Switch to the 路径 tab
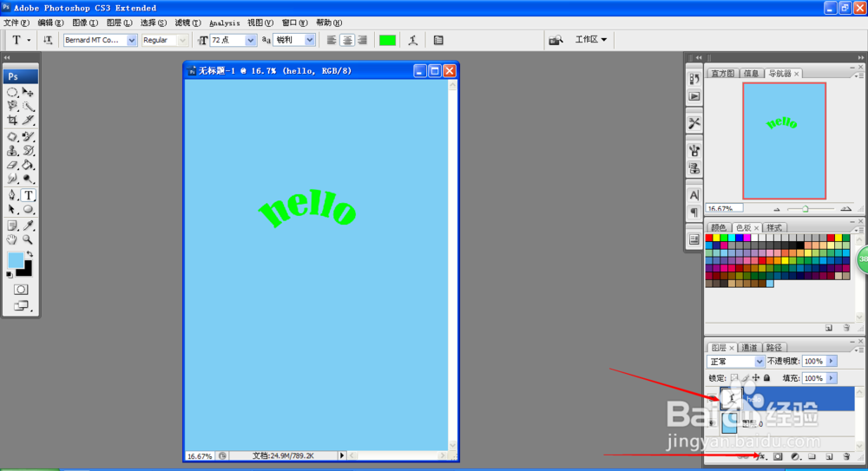The width and height of the screenshot is (868, 471). pyautogui.click(x=774, y=348)
